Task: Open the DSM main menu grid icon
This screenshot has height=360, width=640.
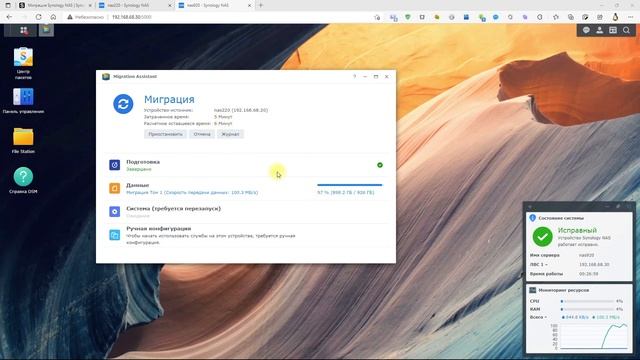Action: click(23, 30)
